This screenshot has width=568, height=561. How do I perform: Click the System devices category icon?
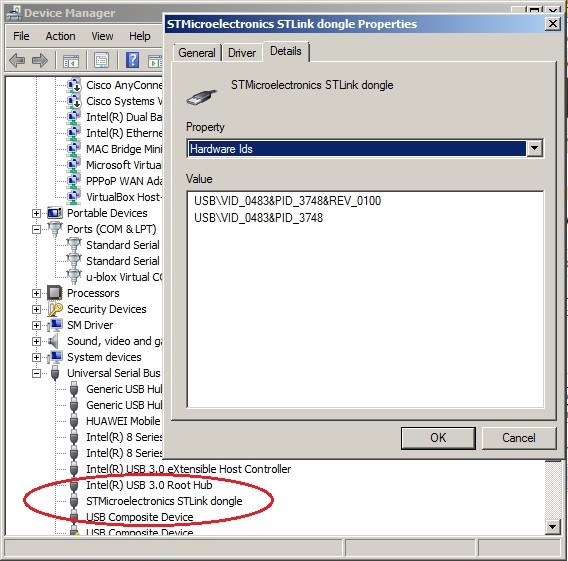pyautogui.click(x=55, y=357)
